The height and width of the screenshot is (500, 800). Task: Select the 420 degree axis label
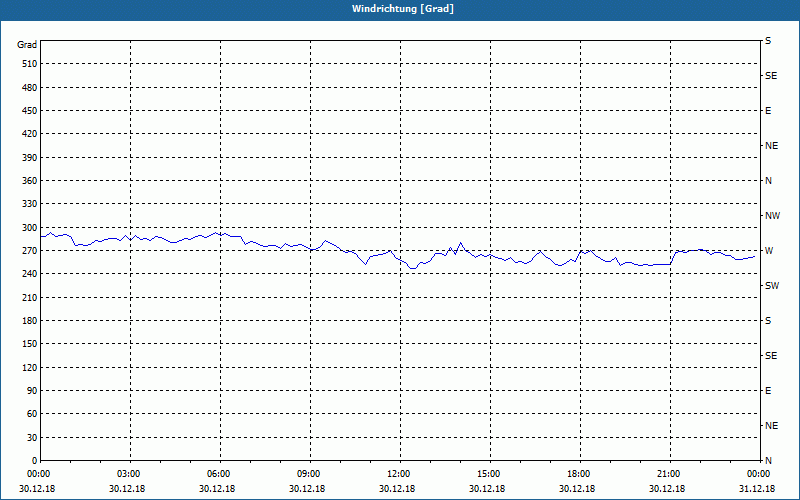tap(30, 134)
